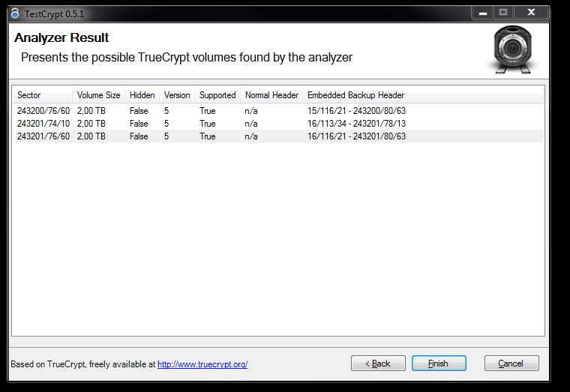Sort by the Normal Header column
This screenshot has width=570, height=392.
(271, 95)
